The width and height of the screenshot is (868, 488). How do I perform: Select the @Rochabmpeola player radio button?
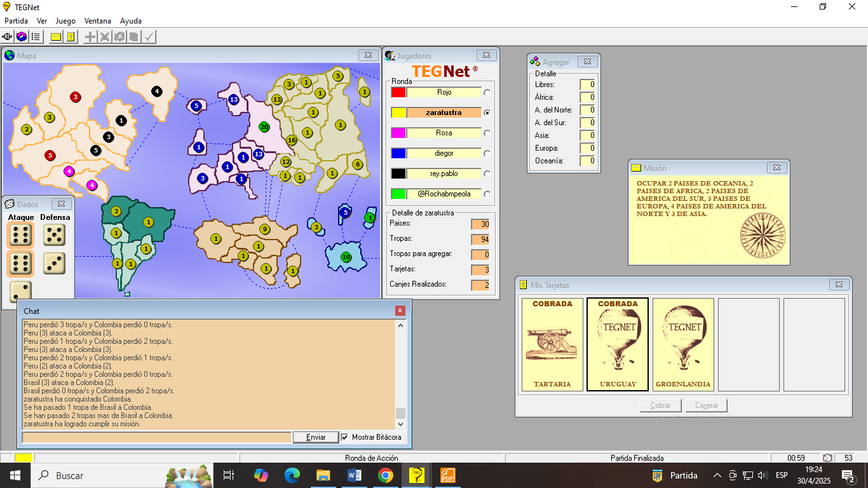[x=487, y=194]
